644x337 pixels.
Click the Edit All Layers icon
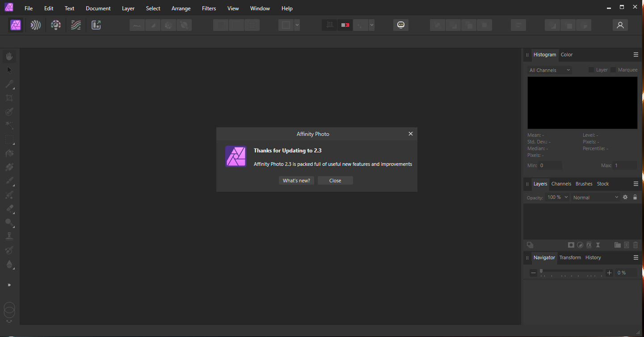tap(530, 245)
